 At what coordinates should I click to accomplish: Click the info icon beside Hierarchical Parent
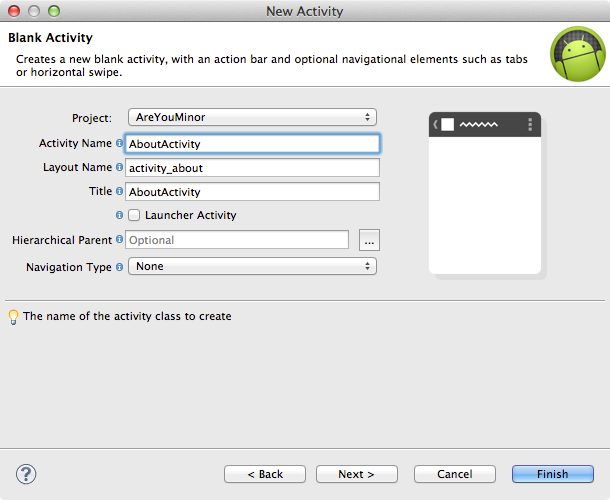pyautogui.click(x=119, y=239)
